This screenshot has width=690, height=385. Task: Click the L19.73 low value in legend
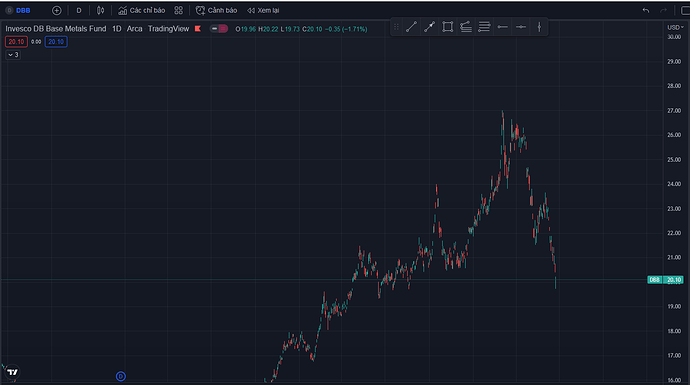[290, 29]
